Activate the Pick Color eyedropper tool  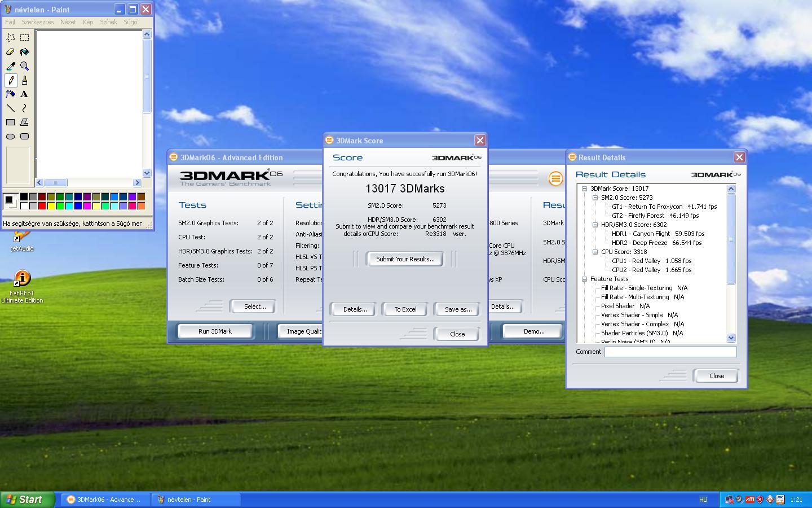(x=11, y=66)
